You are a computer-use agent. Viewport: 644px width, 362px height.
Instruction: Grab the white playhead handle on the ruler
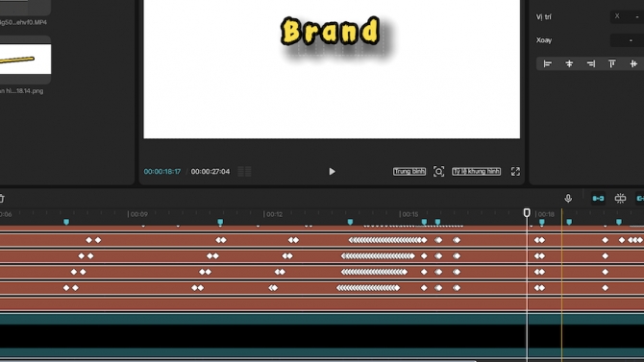pos(527,212)
